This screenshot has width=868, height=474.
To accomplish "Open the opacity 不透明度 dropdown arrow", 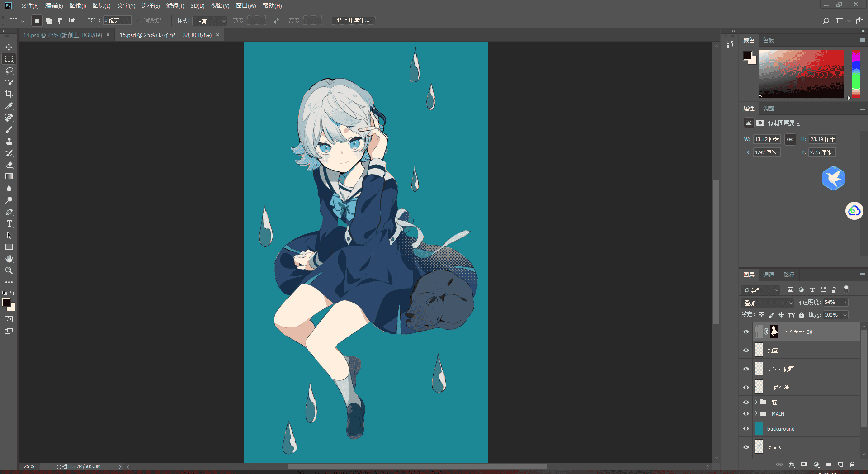I will pos(845,303).
